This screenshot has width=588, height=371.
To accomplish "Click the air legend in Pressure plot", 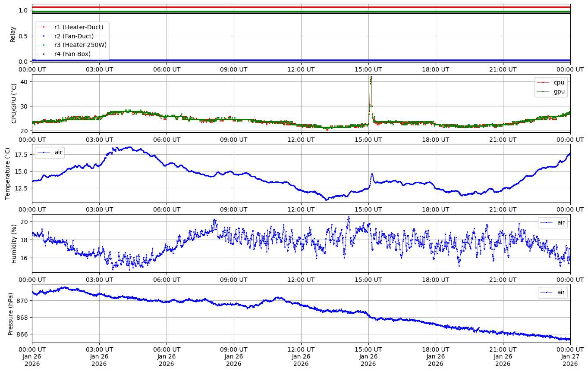I will click(560, 292).
